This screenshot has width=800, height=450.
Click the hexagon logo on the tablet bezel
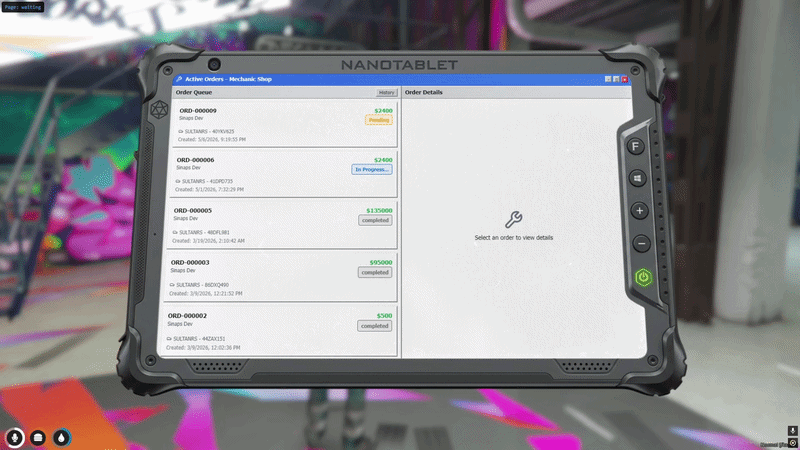(x=159, y=110)
